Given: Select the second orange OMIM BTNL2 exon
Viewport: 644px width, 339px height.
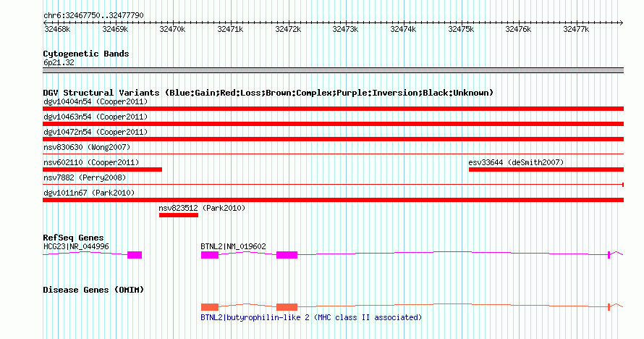Looking at the screenshot, I should coord(287,307).
